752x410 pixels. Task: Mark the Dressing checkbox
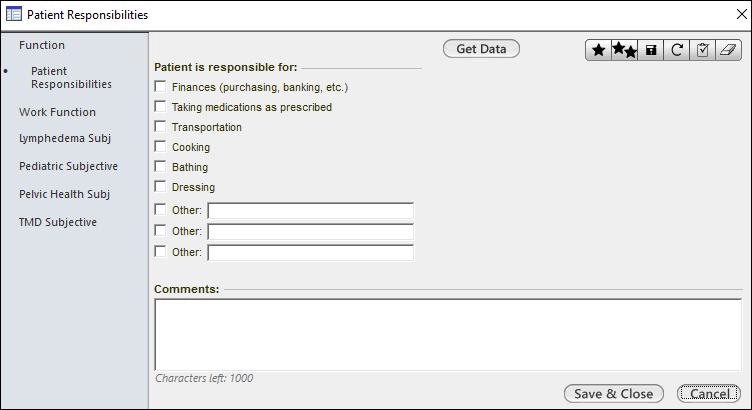[x=160, y=187]
